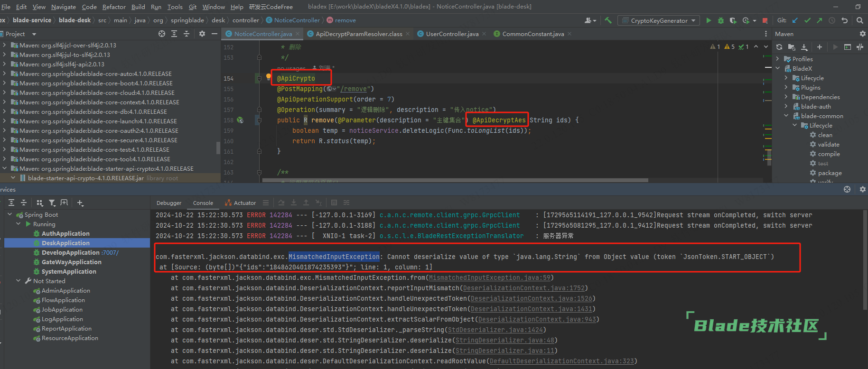Screen dimensions: 868x369
Task: Run CryptoKeyGenerator with the green play icon
Action: coord(709,20)
